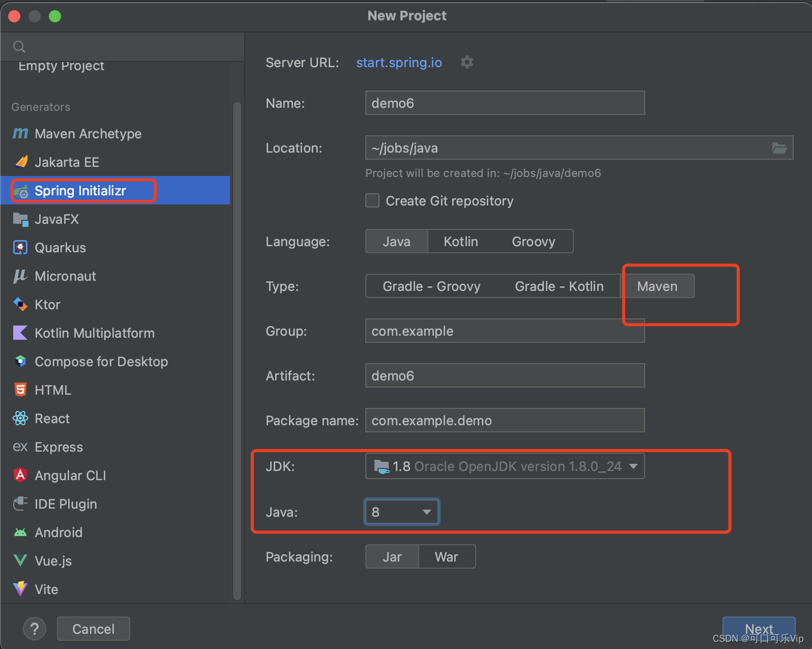
Task: Select Micronaut generator
Action: pyautogui.click(x=115, y=276)
